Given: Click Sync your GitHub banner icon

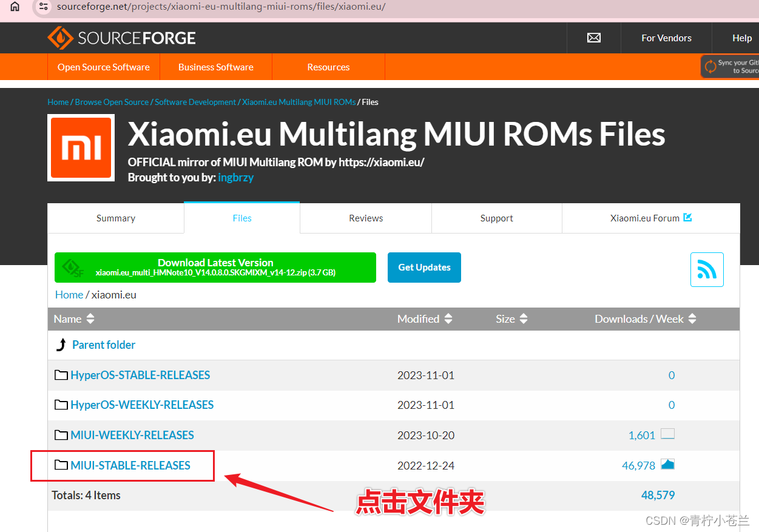Looking at the screenshot, I should click(x=710, y=67).
